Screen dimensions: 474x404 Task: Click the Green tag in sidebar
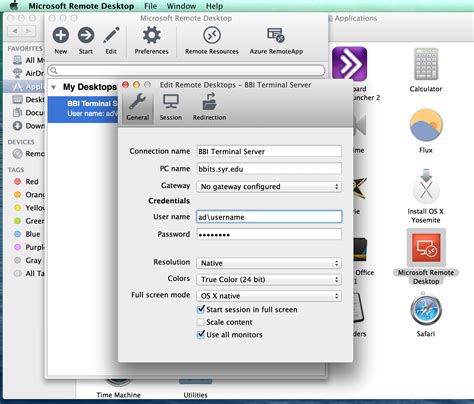point(29,221)
